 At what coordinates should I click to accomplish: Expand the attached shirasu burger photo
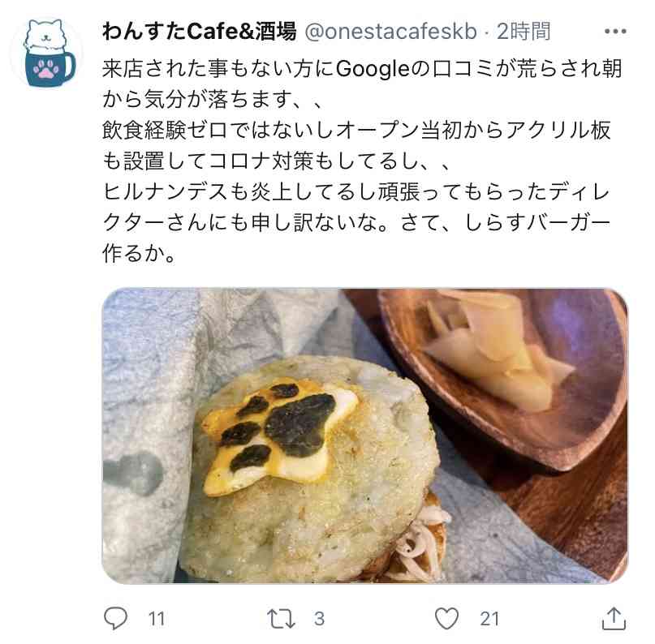(x=364, y=436)
